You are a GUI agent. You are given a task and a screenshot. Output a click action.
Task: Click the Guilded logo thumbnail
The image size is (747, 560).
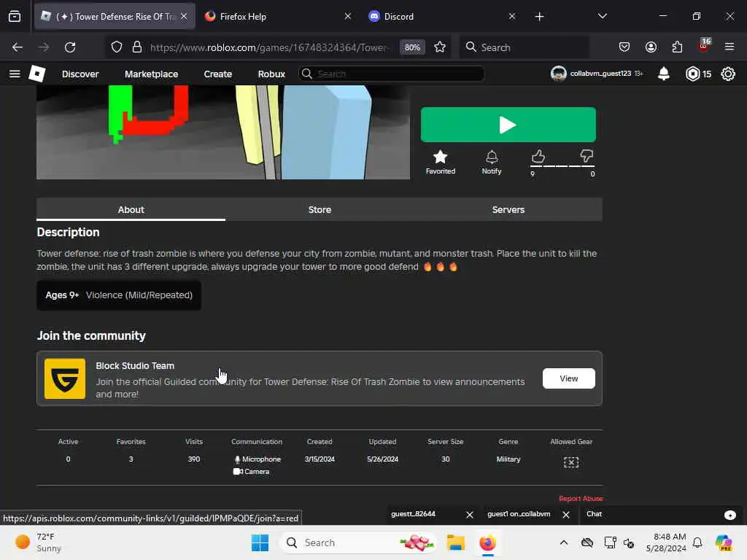[65, 378]
